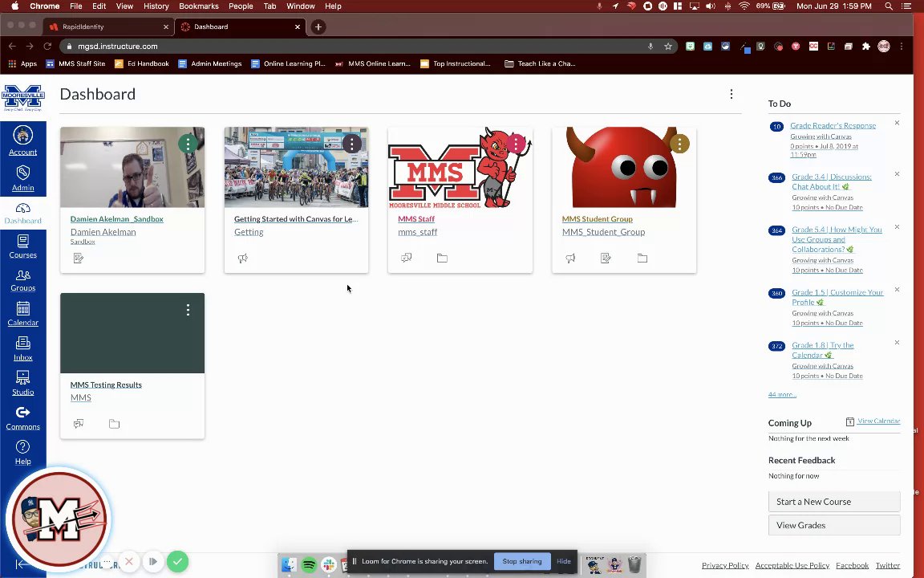Open options menu on MMS Testing Results card
Image resolution: width=924 pixels, height=578 pixels.
pos(188,310)
